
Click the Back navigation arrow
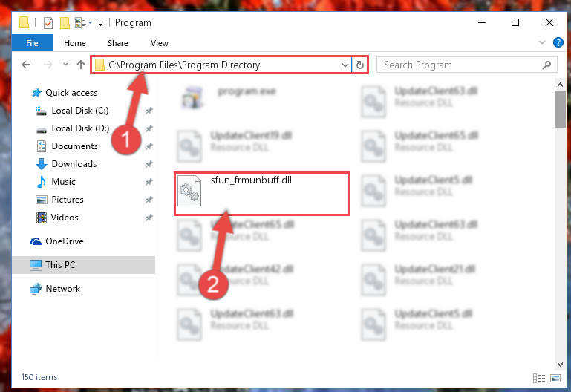[x=26, y=65]
